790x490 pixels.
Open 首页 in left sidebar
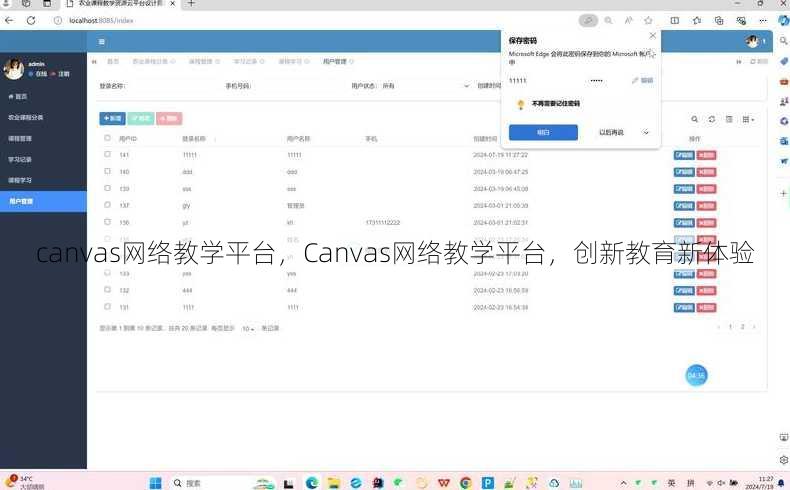[x=43, y=96]
